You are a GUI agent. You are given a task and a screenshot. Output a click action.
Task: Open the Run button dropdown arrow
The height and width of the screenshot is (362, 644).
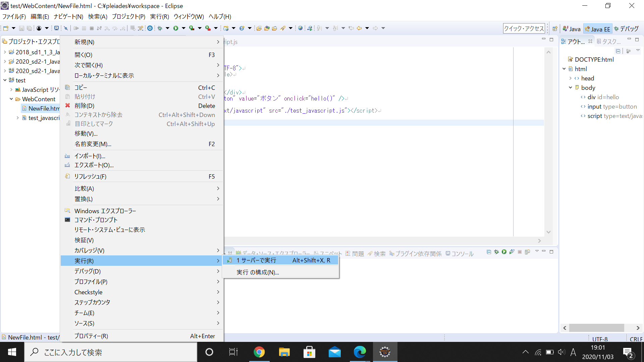pyautogui.click(x=183, y=28)
